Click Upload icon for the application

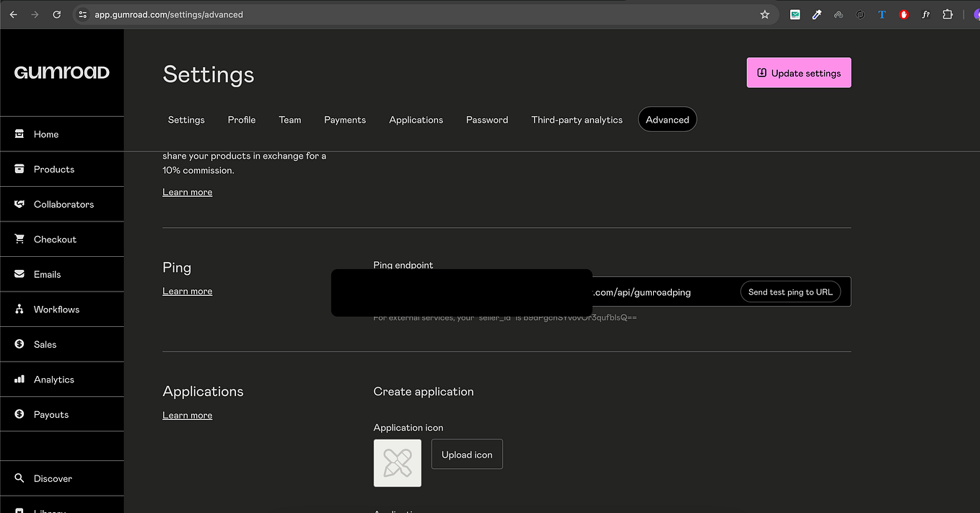466,454
